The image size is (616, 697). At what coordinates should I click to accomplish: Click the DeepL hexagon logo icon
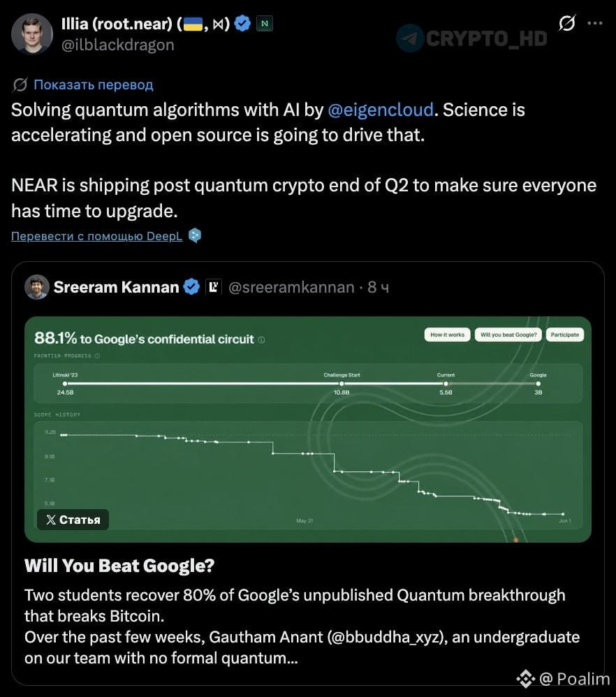tap(195, 235)
